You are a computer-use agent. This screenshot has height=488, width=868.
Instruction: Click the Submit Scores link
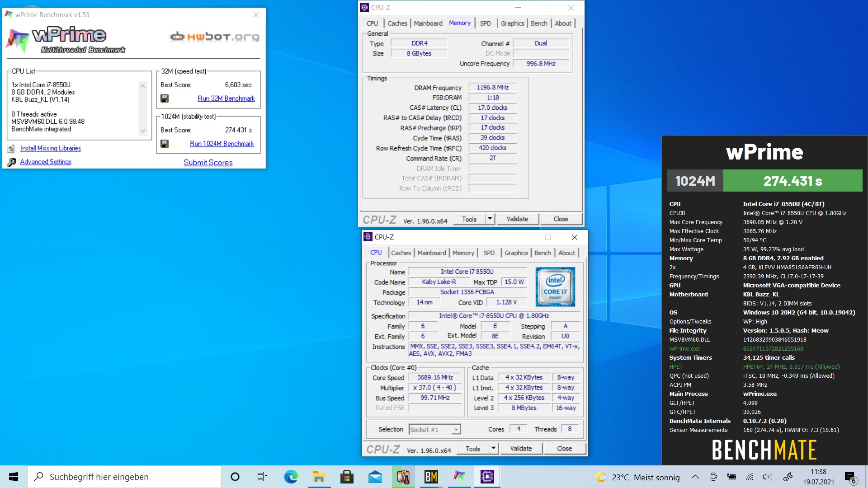(x=208, y=163)
